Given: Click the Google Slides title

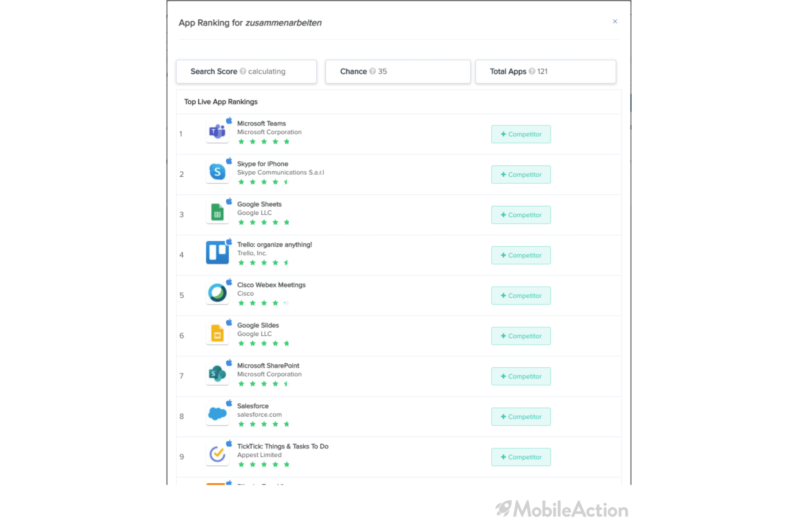Looking at the screenshot, I should 258,325.
